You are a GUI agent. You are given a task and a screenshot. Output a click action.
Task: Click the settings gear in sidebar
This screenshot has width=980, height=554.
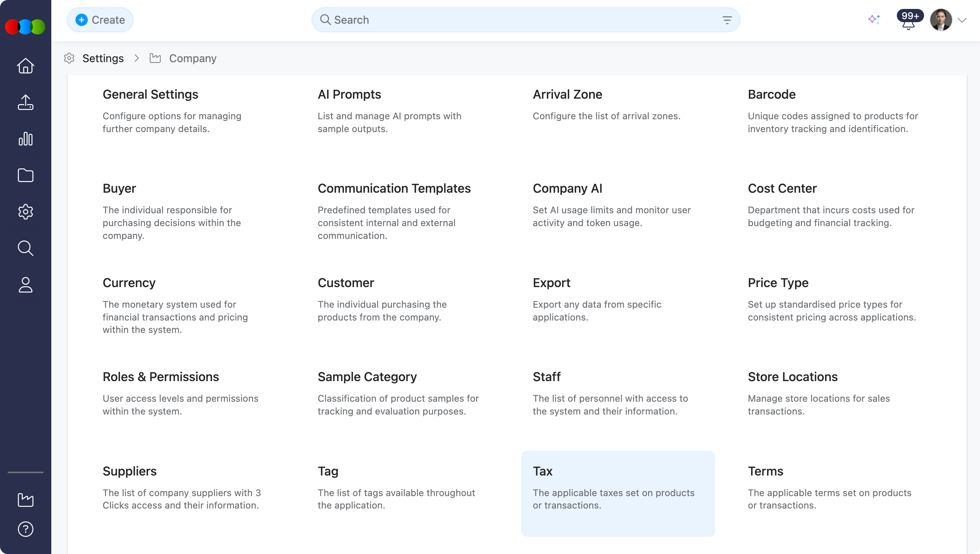point(26,212)
